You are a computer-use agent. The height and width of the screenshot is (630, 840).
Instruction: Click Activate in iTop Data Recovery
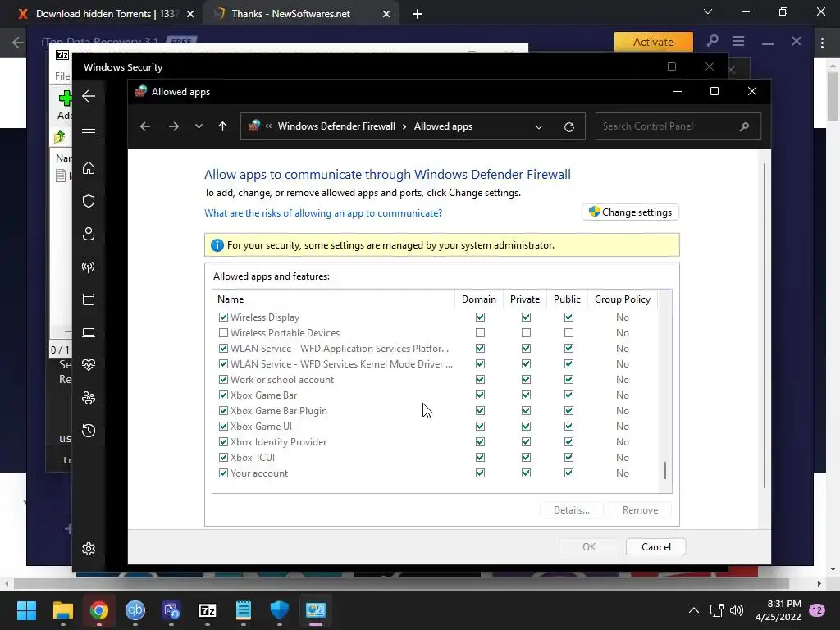[654, 42]
